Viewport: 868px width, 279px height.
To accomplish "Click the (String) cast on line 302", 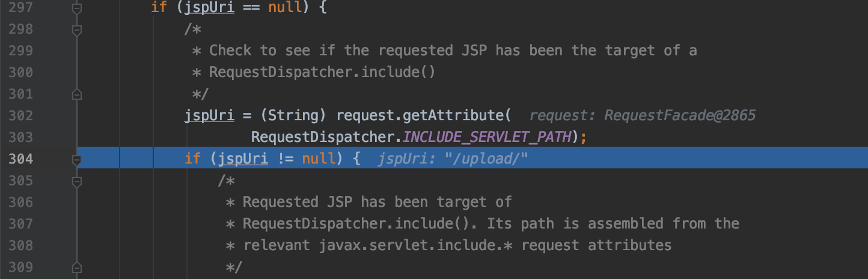I will pyautogui.click(x=297, y=115).
